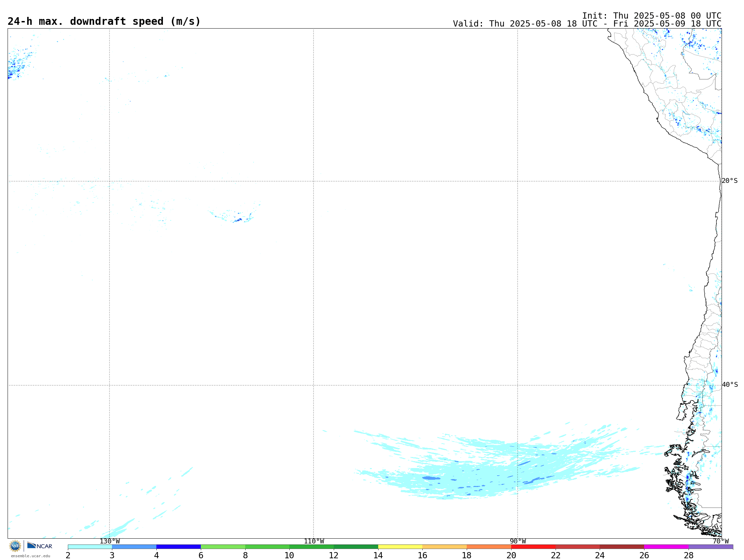Click the 70°W longitude label
The height and width of the screenshot is (560, 744).
pos(721,541)
